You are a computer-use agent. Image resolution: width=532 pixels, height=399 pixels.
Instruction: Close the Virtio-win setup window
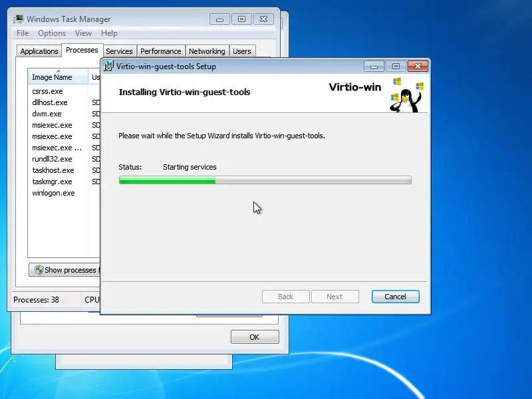click(418, 66)
